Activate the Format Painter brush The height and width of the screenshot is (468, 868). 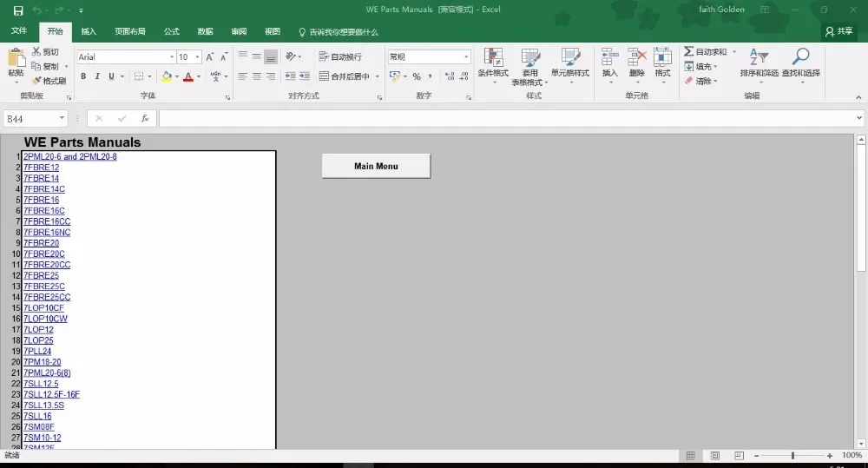coord(36,81)
